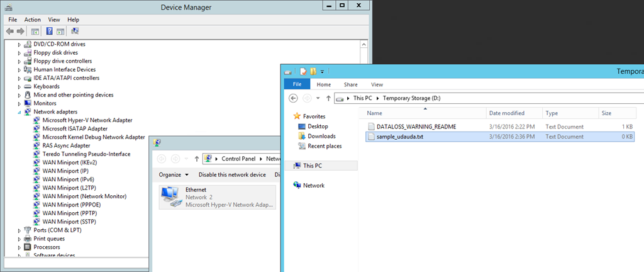644x272 pixels.
Task: Click back arrow in File Explorer
Action: (x=293, y=98)
